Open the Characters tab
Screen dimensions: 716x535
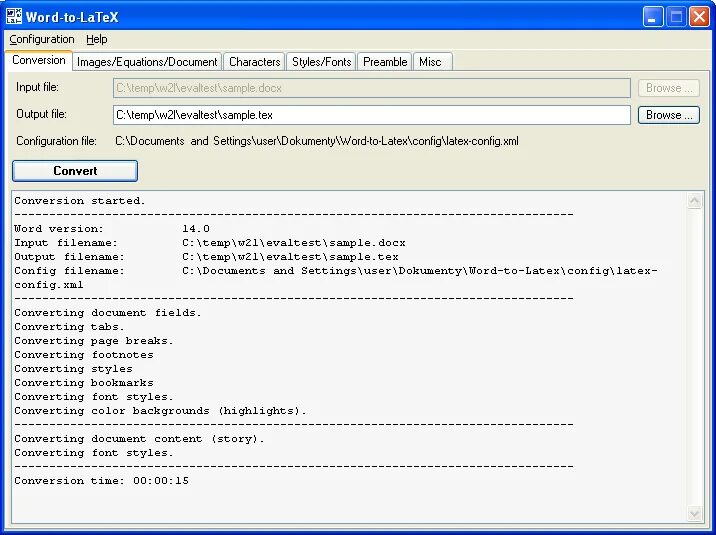click(254, 62)
